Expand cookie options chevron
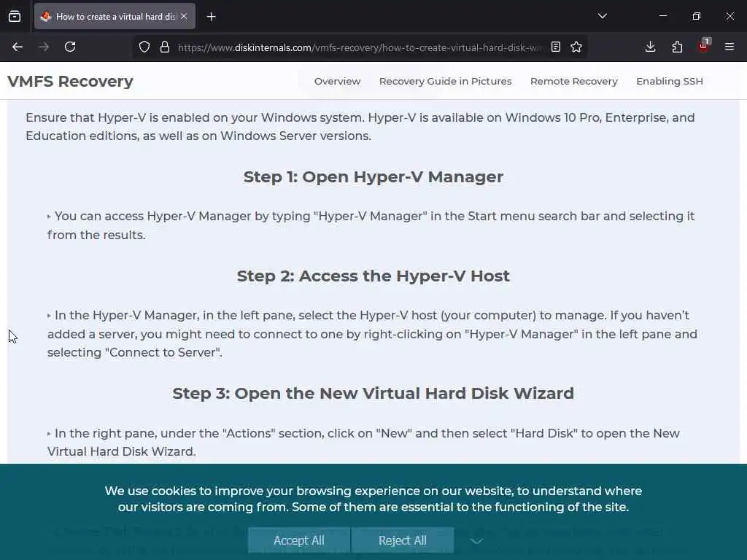The image size is (747, 560). pos(477,541)
